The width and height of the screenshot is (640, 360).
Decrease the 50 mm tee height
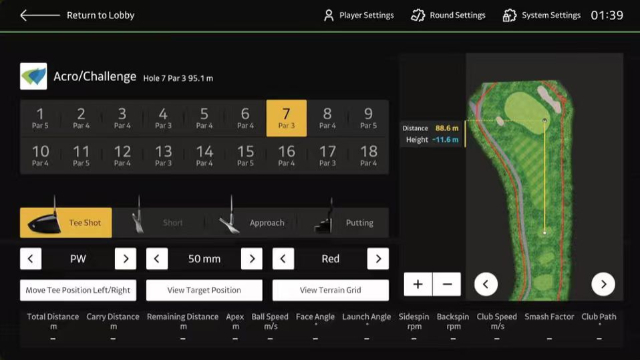pyautogui.click(x=157, y=259)
